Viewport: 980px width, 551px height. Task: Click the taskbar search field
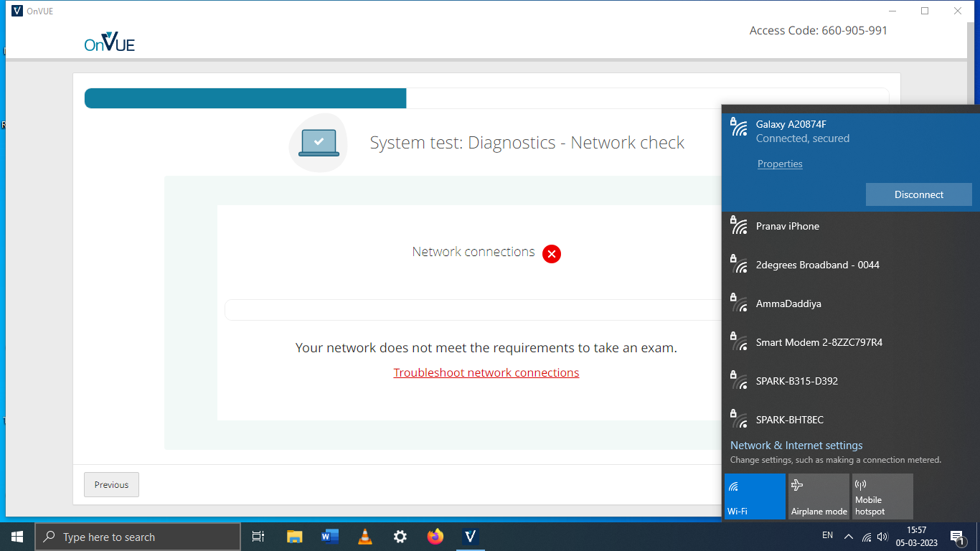pos(138,536)
